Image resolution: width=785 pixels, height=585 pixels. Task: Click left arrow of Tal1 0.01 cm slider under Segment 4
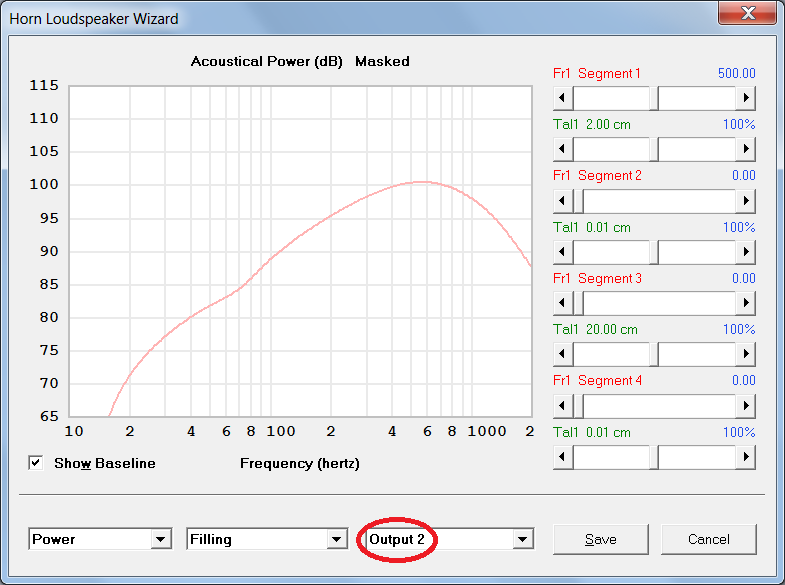[x=563, y=457]
